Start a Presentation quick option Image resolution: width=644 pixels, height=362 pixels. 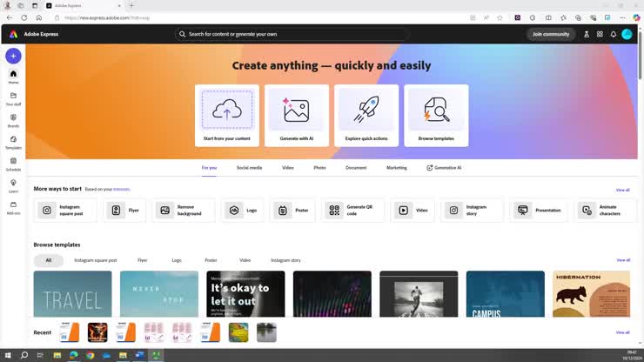[x=539, y=211]
